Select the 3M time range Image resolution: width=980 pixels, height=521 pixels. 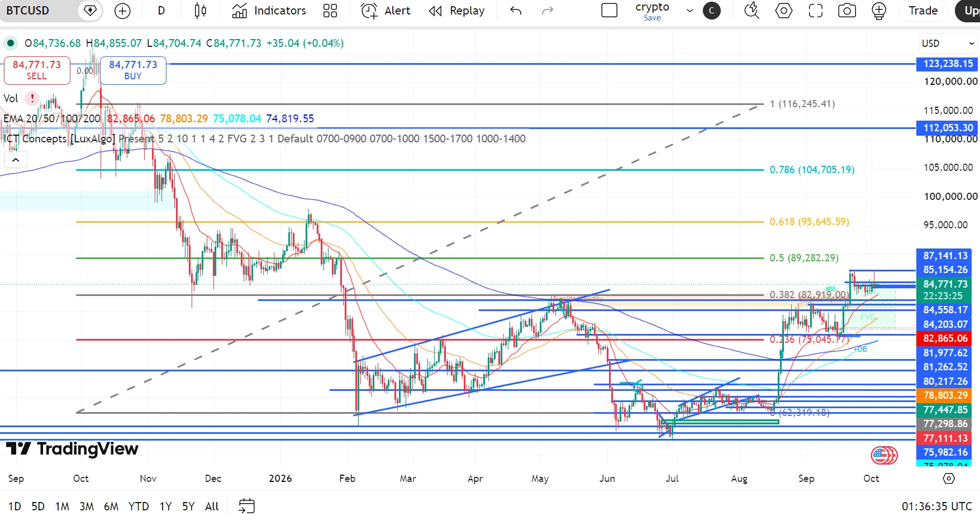click(87, 506)
